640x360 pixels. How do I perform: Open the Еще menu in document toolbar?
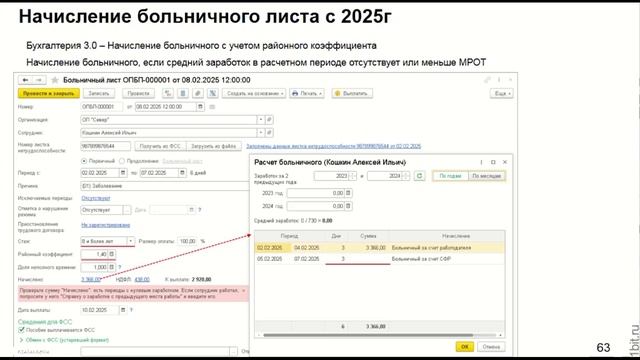501,93
